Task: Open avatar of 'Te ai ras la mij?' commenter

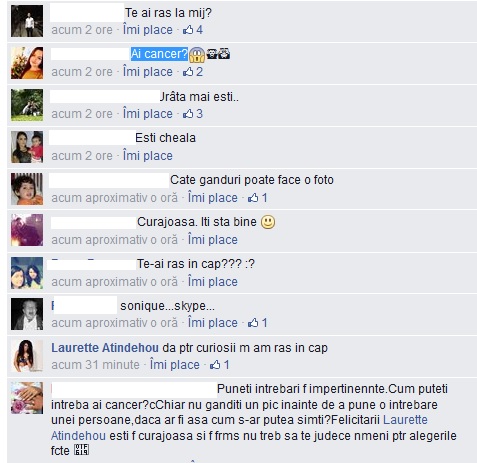Action: 27,21
